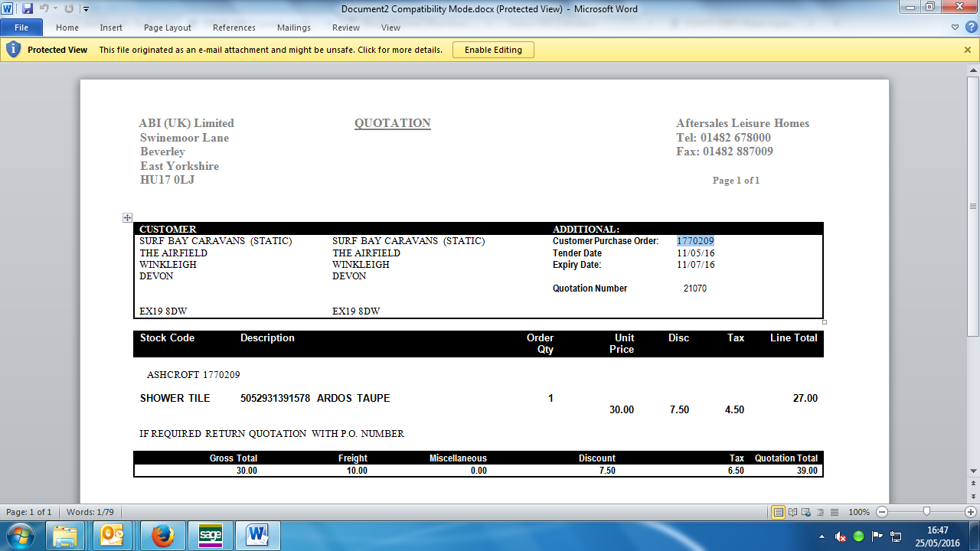Open the References ribbon tab
The width and height of the screenshot is (980, 551).
coord(234,28)
